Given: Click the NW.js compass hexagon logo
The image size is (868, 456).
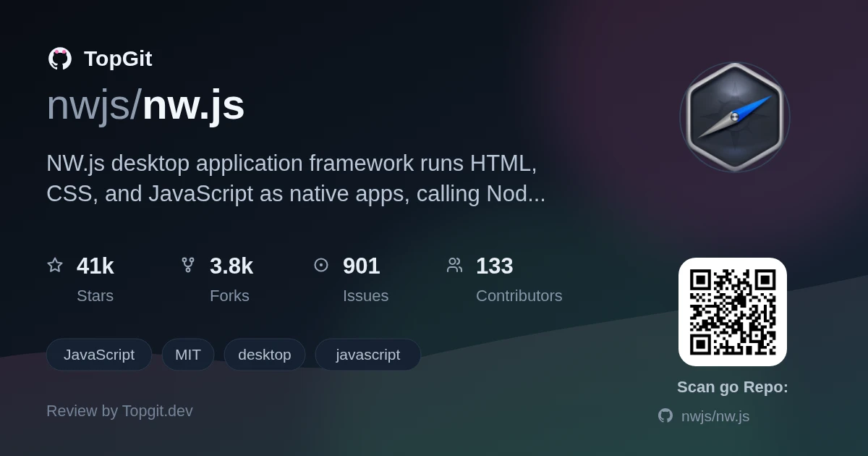Looking at the screenshot, I should click(734, 117).
